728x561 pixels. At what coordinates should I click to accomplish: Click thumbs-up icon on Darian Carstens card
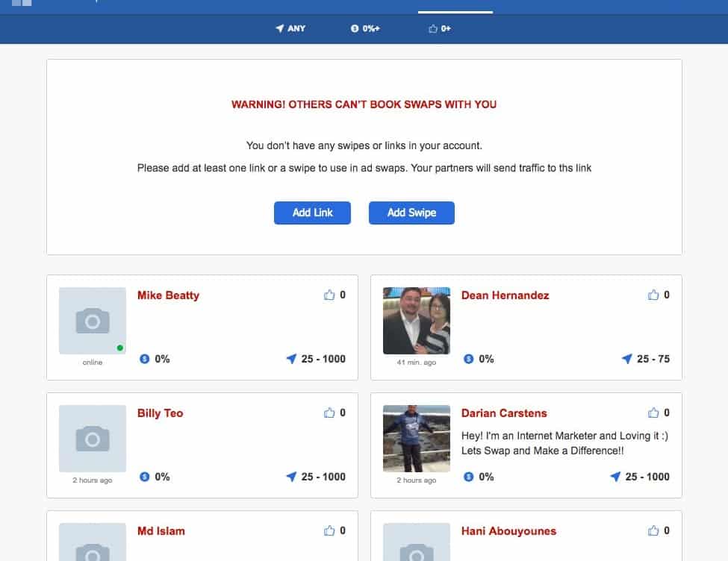(x=653, y=413)
